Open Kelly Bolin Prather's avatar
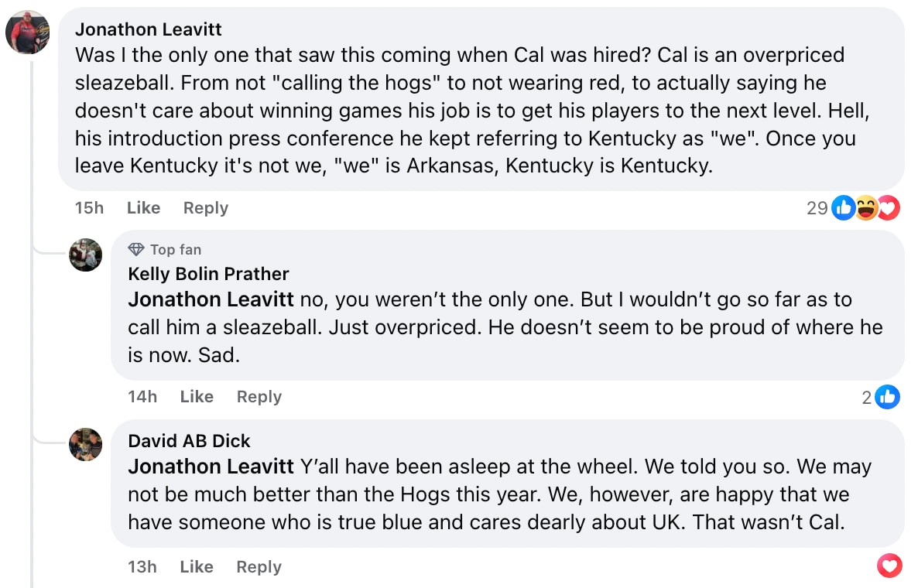The height and width of the screenshot is (588, 918). [x=86, y=255]
